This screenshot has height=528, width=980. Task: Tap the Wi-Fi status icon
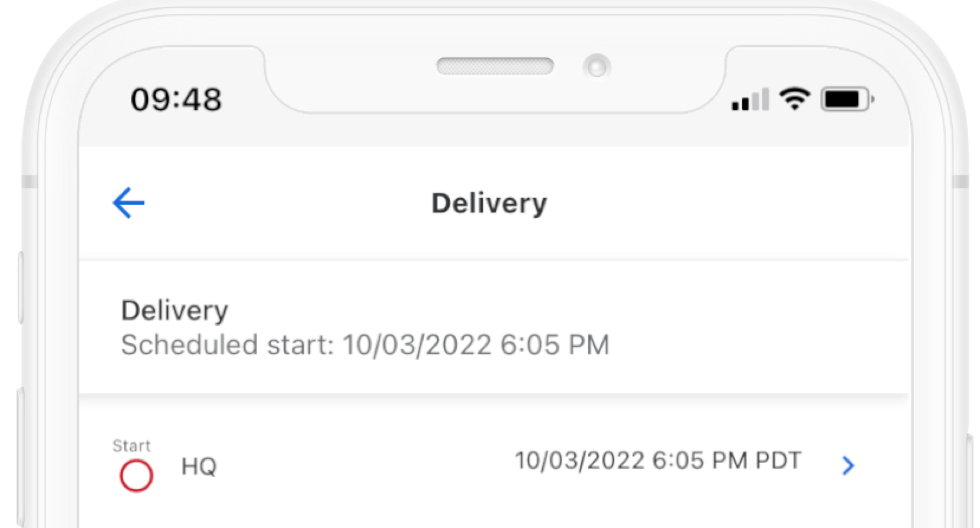(794, 99)
